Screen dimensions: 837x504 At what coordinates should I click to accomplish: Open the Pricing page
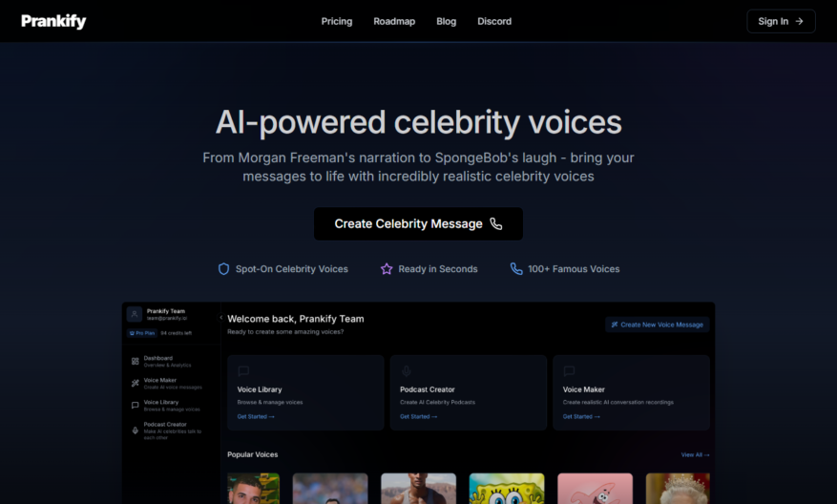click(x=337, y=21)
